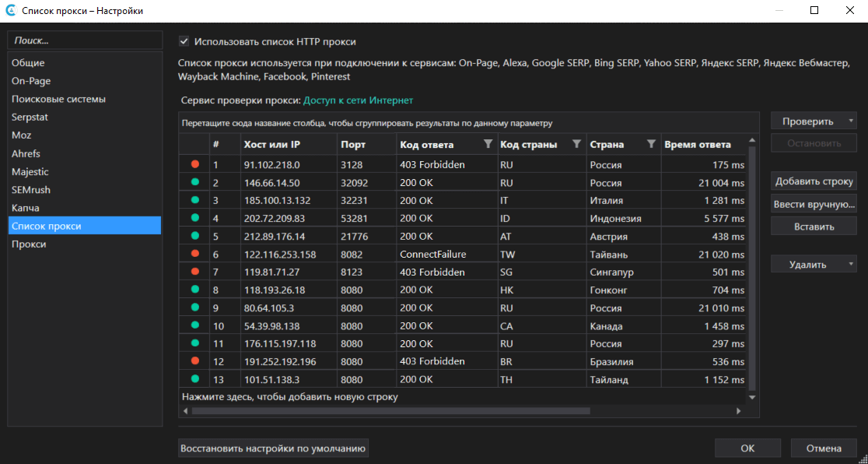
Task: Click the Бразилия country cell
Action: click(x=623, y=362)
